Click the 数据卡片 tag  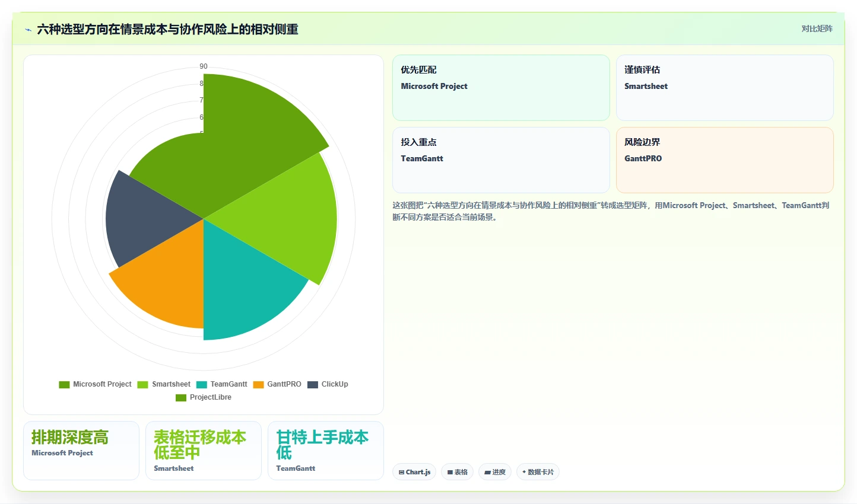coord(538,472)
